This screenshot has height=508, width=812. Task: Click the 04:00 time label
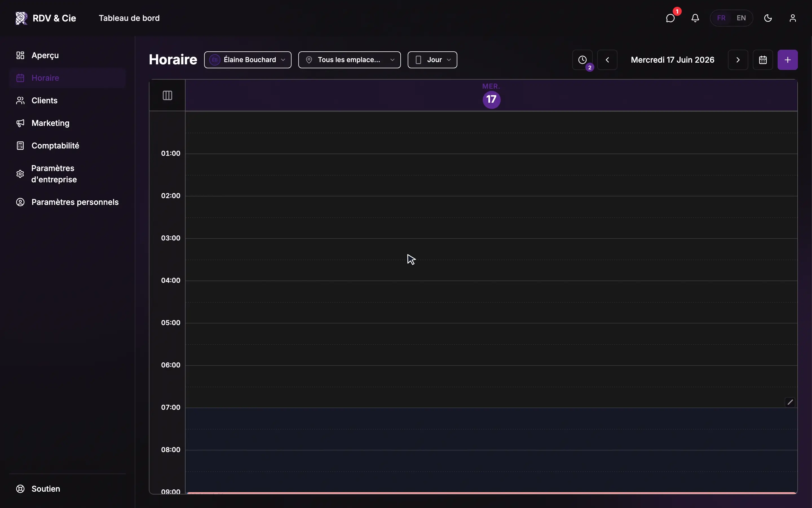click(x=171, y=280)
